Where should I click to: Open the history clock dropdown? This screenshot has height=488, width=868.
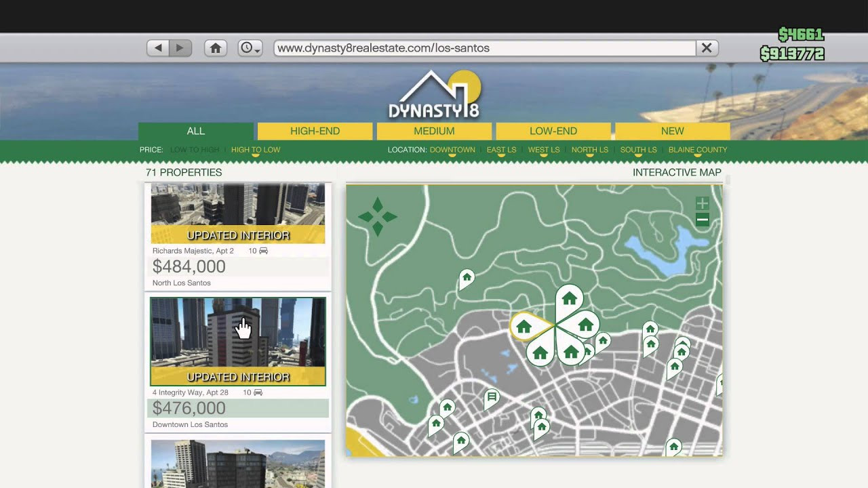[x=250, y=48]
